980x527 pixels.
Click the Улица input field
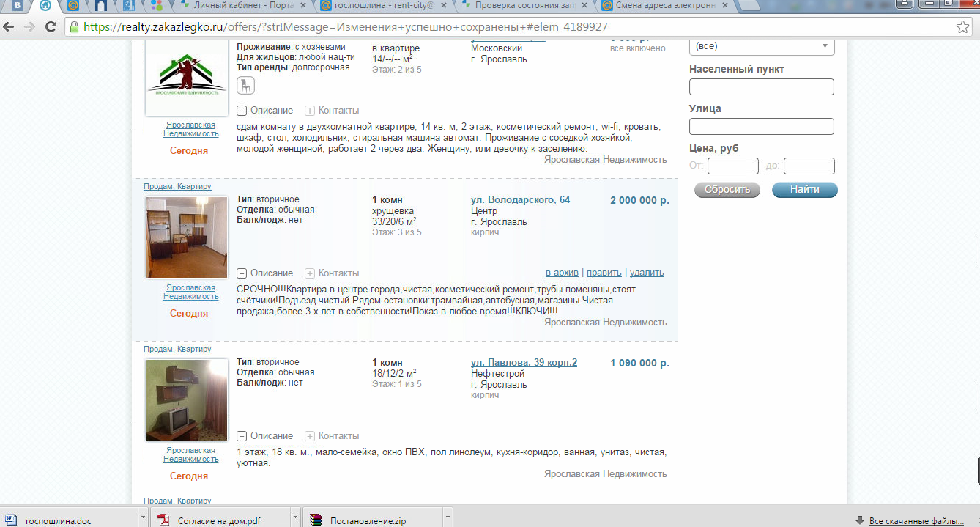761,126
